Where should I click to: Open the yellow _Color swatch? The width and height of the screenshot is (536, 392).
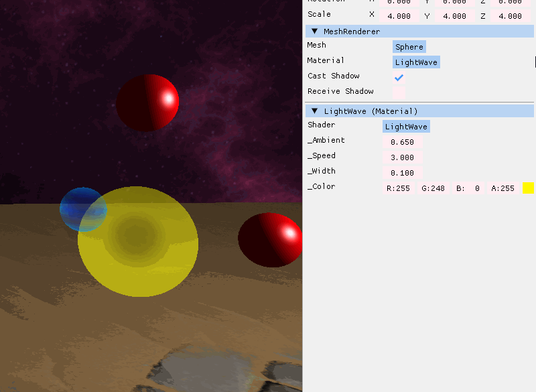(528, 188)
